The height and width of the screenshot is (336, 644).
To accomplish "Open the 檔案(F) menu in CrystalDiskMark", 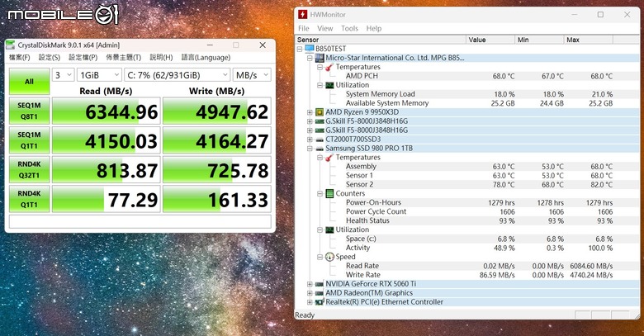I will [x=19, y=58].
